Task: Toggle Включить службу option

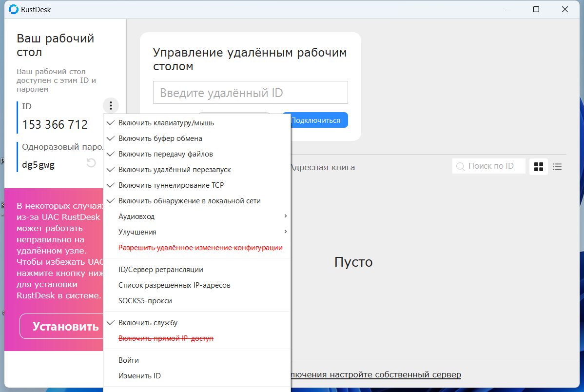Action: pyautogui.click(x=196, y=323)
